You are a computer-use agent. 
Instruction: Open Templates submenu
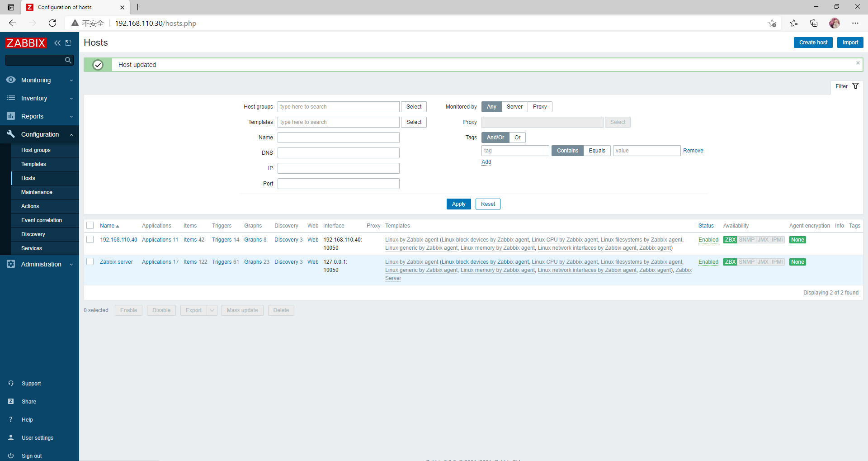coord(45,164)
